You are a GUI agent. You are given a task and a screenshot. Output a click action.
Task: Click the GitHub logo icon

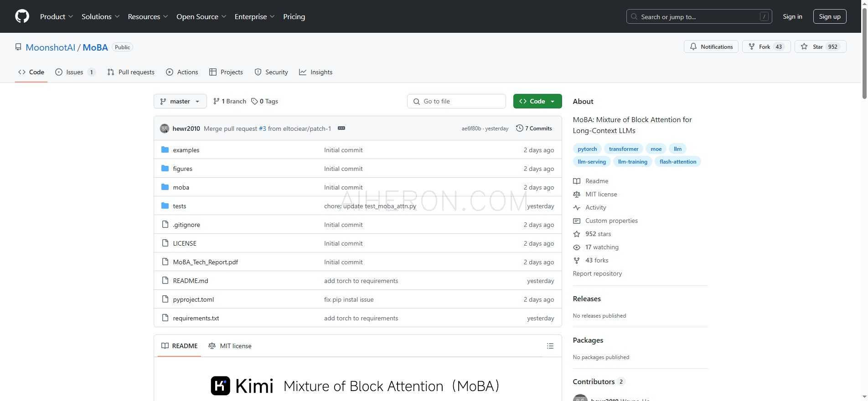22,16
